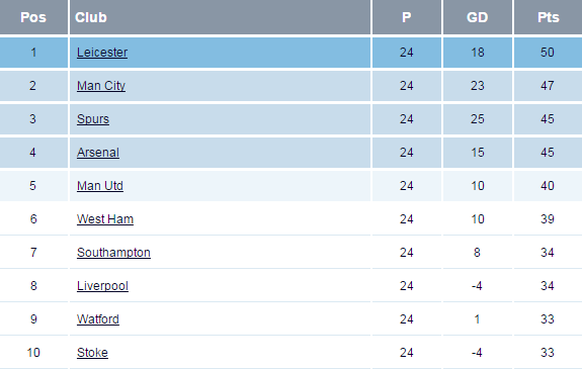The width and height of the screenshot is (582, 369).
Task: Click the GD column header
Action: [x=478, y=17]
